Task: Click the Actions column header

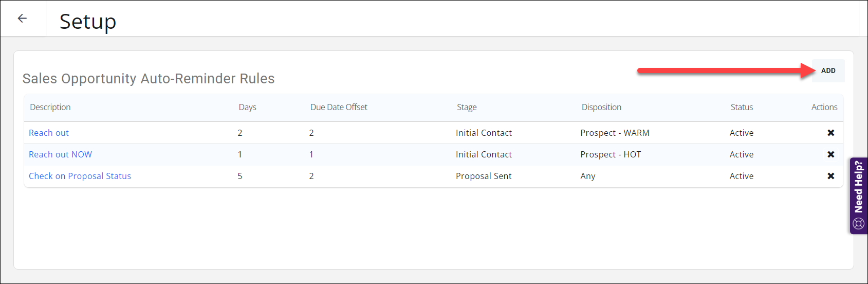Action: point(824,107)
